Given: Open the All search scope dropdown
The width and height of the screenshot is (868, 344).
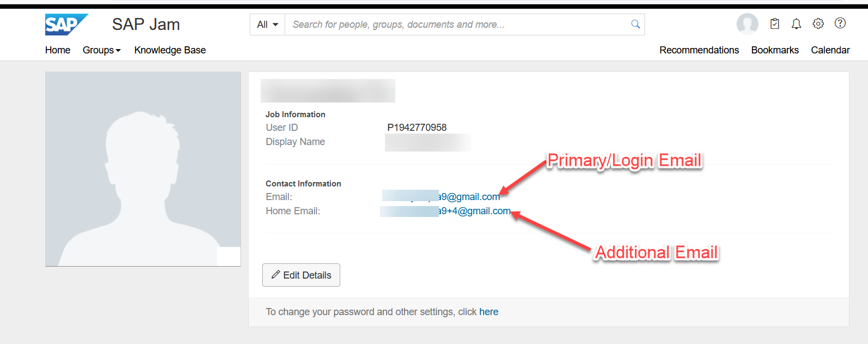Looking at the screenshot, I should tap(267, 25).
